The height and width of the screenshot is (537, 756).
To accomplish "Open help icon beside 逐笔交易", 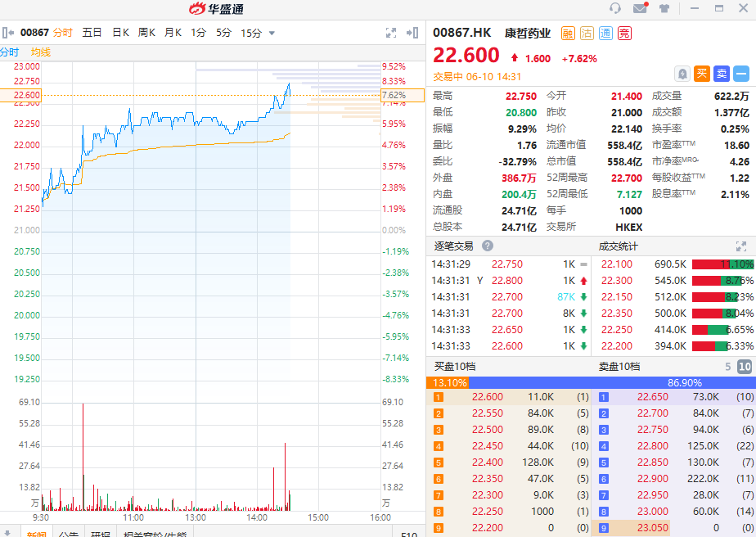I will (488, 246).
